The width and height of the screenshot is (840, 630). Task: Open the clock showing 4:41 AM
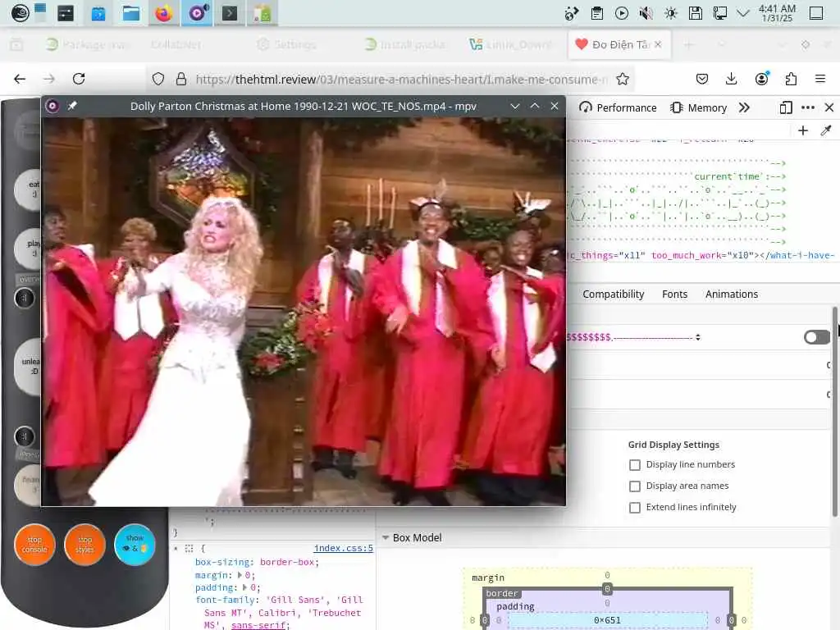(778, 13)
